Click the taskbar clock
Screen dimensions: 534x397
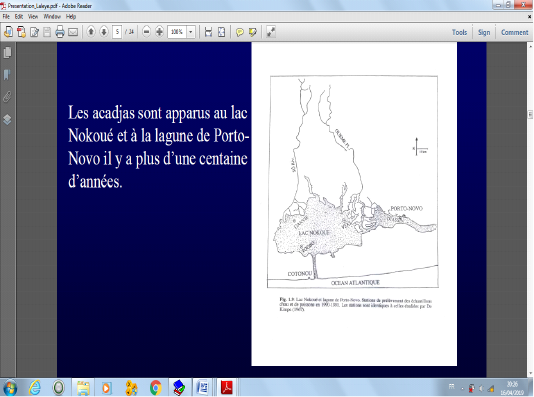click(512, 388)
